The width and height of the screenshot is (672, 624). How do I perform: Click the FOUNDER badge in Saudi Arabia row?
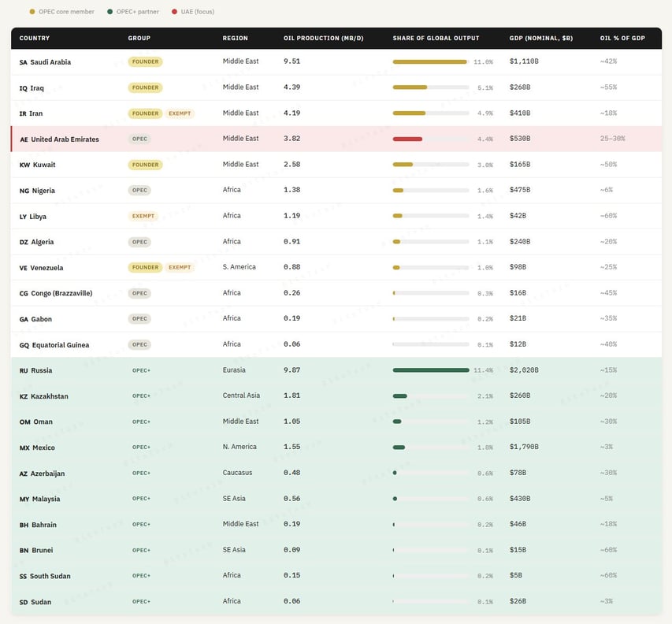(145, 61)
